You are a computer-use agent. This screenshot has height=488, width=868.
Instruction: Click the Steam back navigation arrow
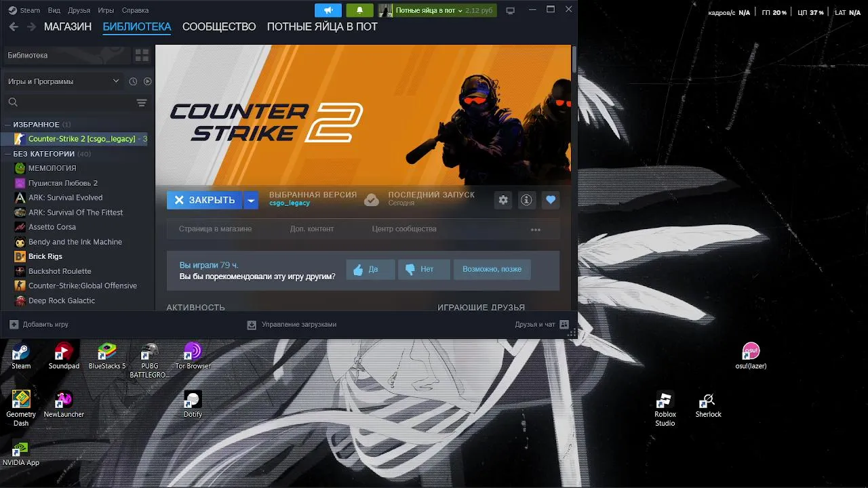(14, 27)
